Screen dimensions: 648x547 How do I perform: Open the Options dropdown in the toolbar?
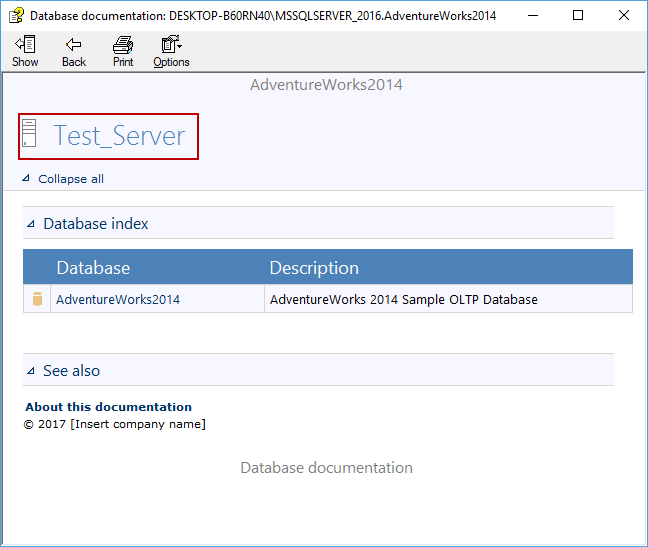coord(171,51)
